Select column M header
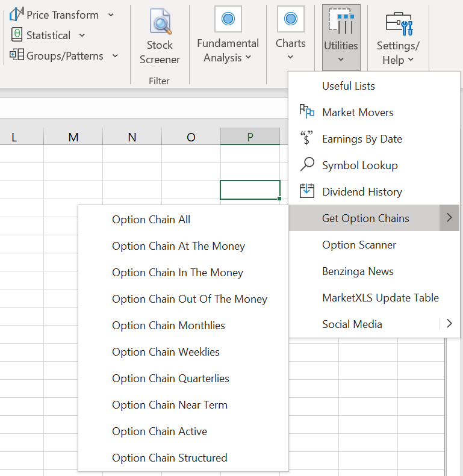This screenshot has width=463, height=476. point(73,137)
